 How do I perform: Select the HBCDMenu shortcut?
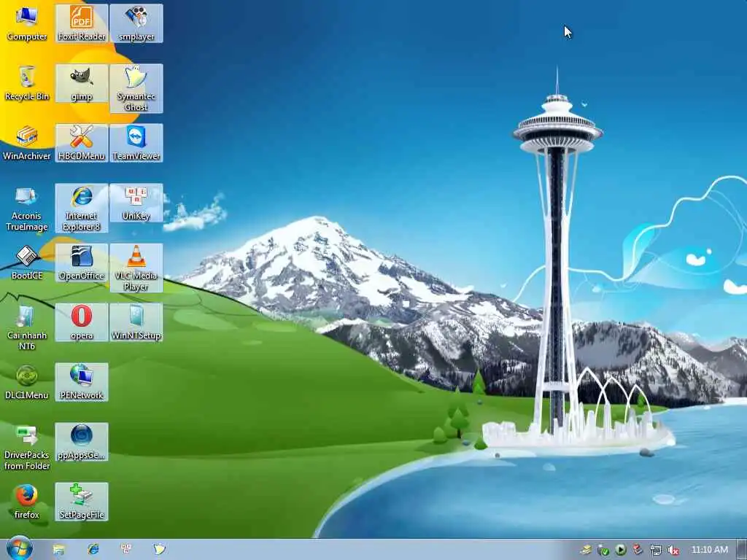82,143
